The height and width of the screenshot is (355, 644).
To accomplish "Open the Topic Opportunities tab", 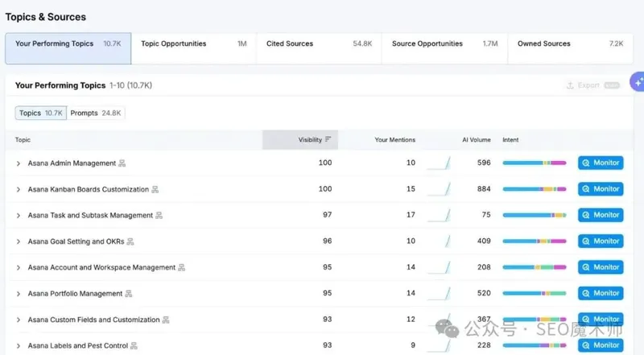I will click(193, 44).
